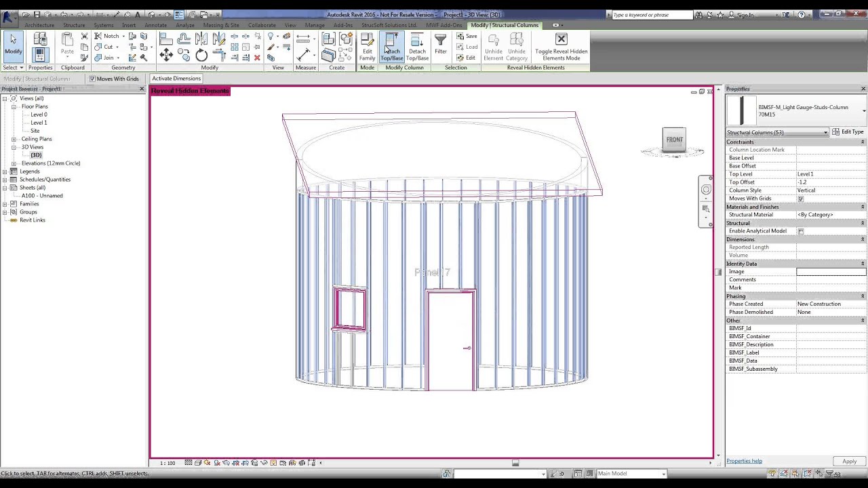
Task: Switch to the Collaborate tab
Action: click(x=262, y=25)
